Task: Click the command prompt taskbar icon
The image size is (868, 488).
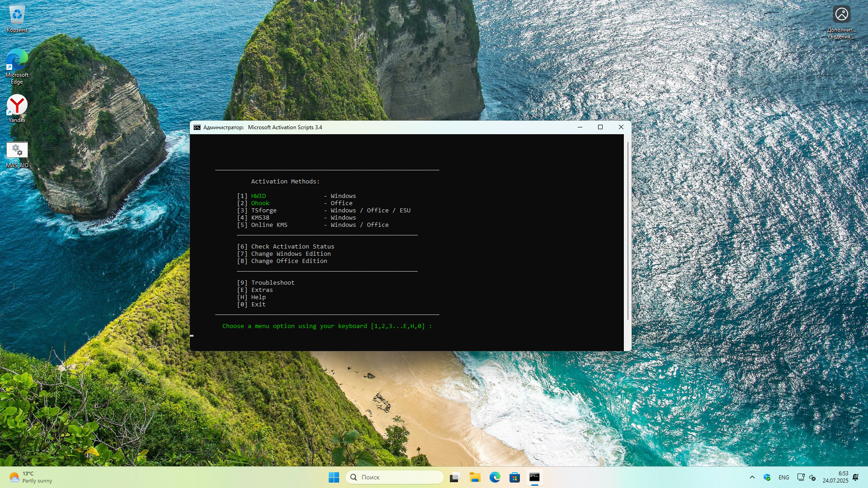Action: tap(534, 477)
